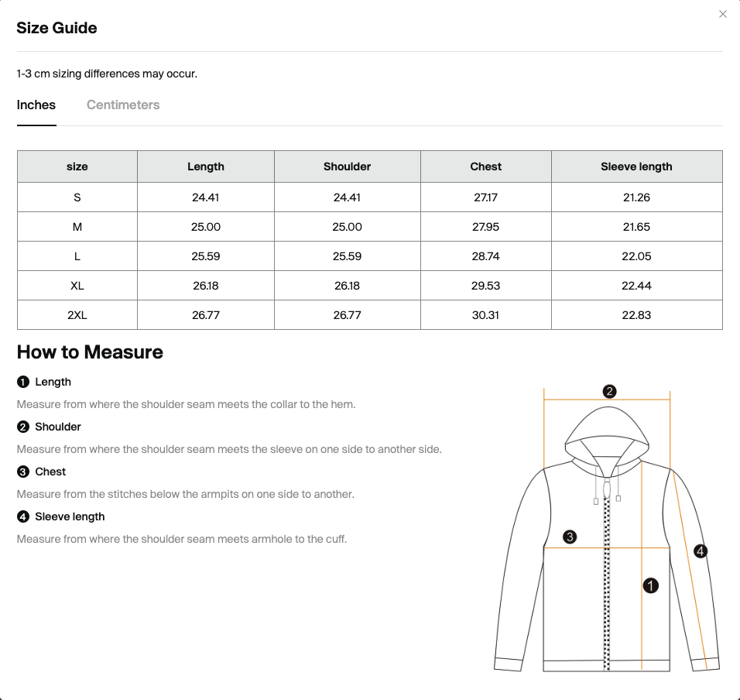Click the number 1 Length bullet icon
The height and width of the screenshot is (700, 740).
[x=23, y=382]
